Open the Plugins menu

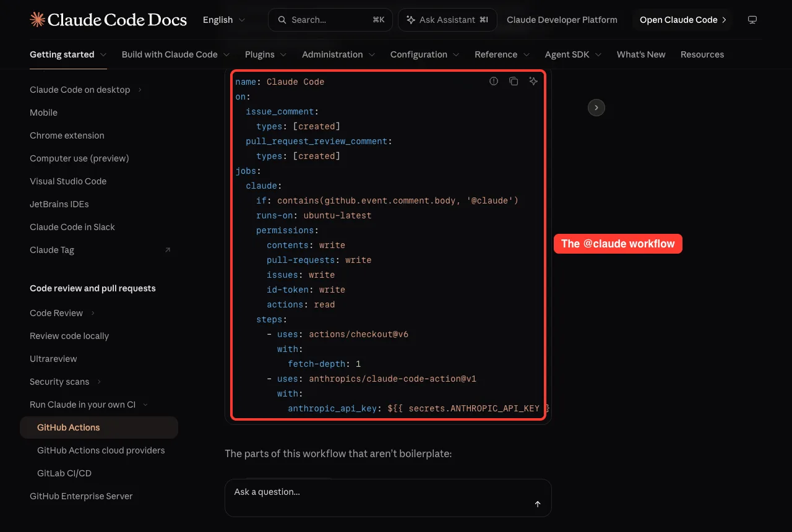point(266,54)
